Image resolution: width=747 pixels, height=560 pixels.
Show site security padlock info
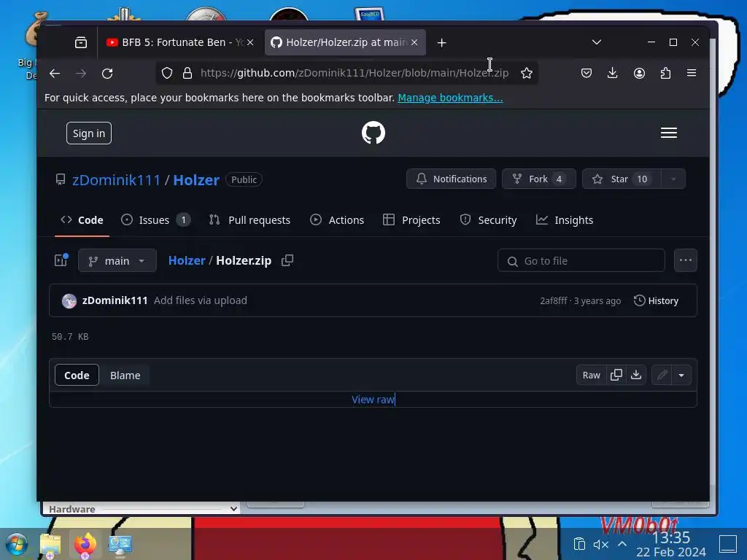[187, 73]
